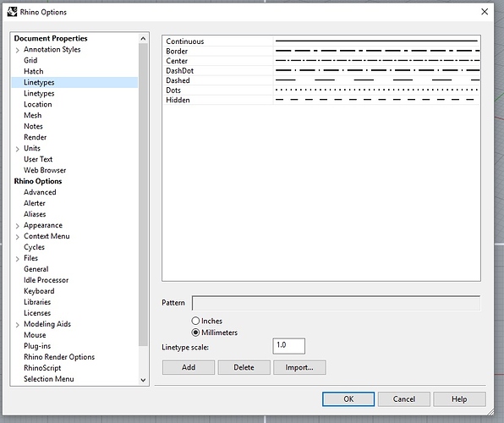Open the Mouse options page
Viewport: 504px width, 423px height.
click(35, 335)
